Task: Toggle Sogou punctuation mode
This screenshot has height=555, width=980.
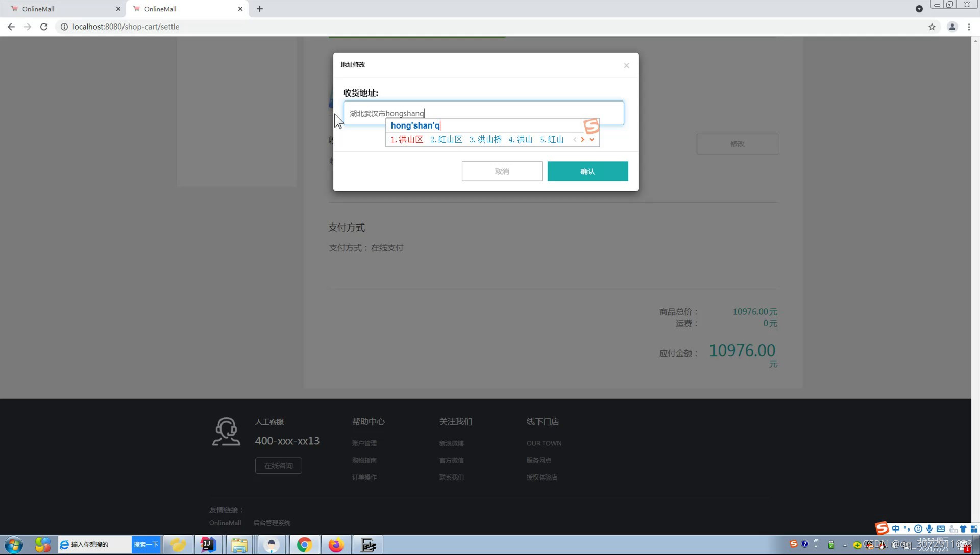Action: tap(906, 529)
